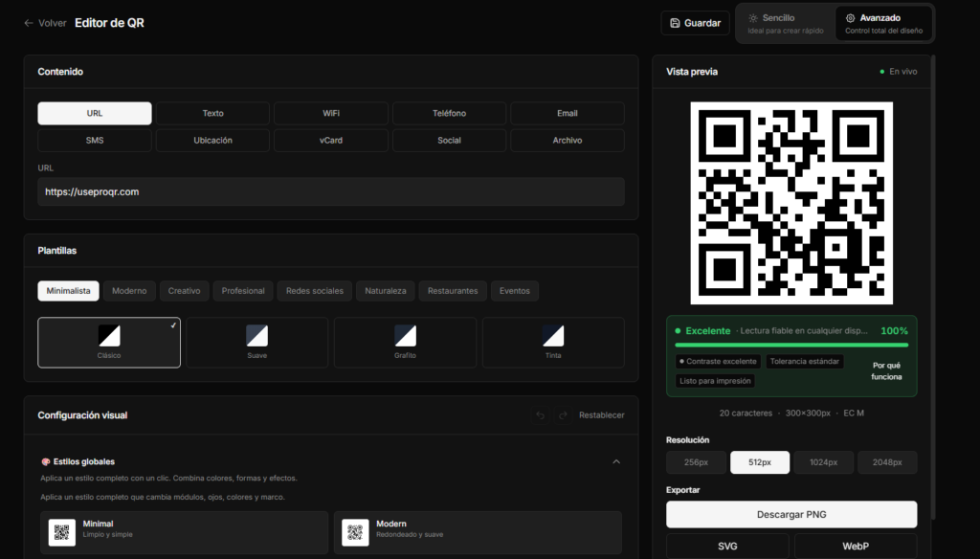This screenshot has width=980, height=559.
Task: Open the Por qué funciona explanation
Action: (x=886, y=370)
